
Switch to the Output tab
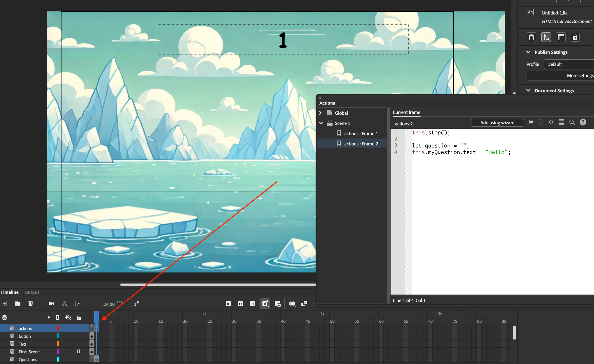coord(32,292)
